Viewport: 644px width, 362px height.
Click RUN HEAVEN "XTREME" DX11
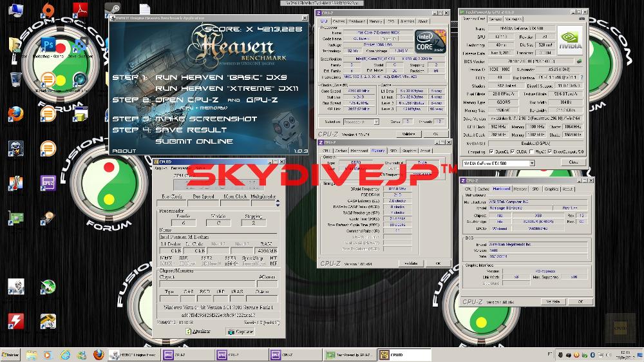227,88
